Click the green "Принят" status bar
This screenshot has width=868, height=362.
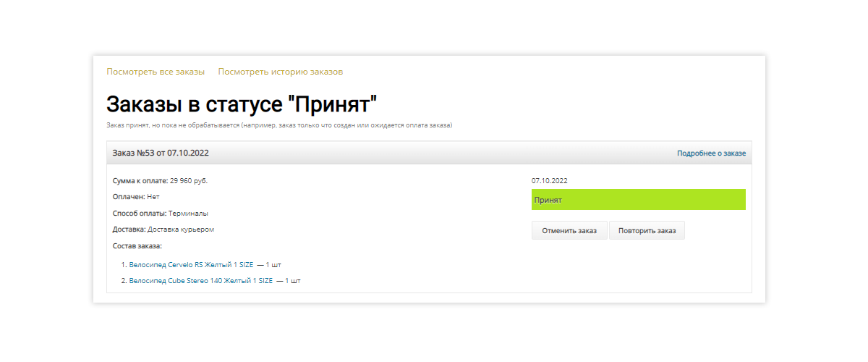pyautogui.click(x=638, y=200)
